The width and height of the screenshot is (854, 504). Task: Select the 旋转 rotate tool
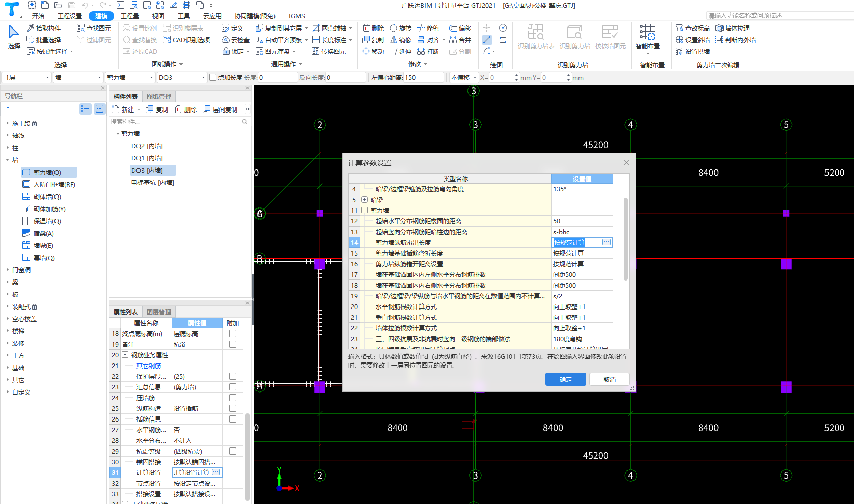pyautogui.click(x=401, y=28)
